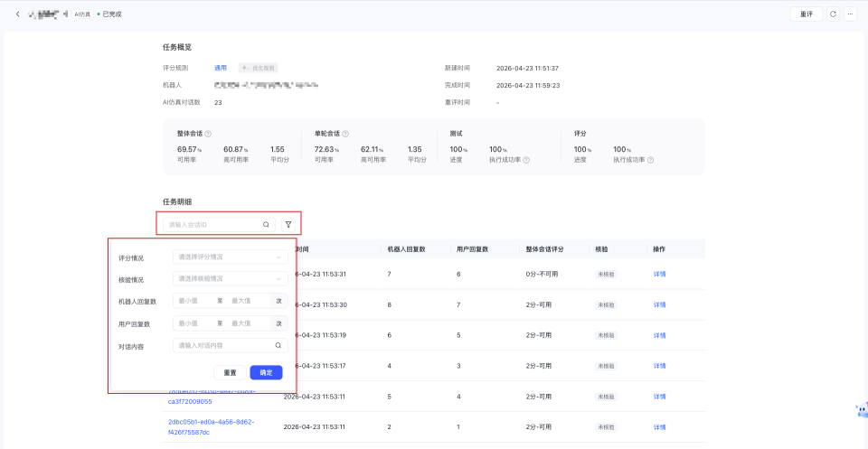Screen dimensions: 868x449
Task: Click the 69.57% 可用率 value
Action: pos(189,149)
